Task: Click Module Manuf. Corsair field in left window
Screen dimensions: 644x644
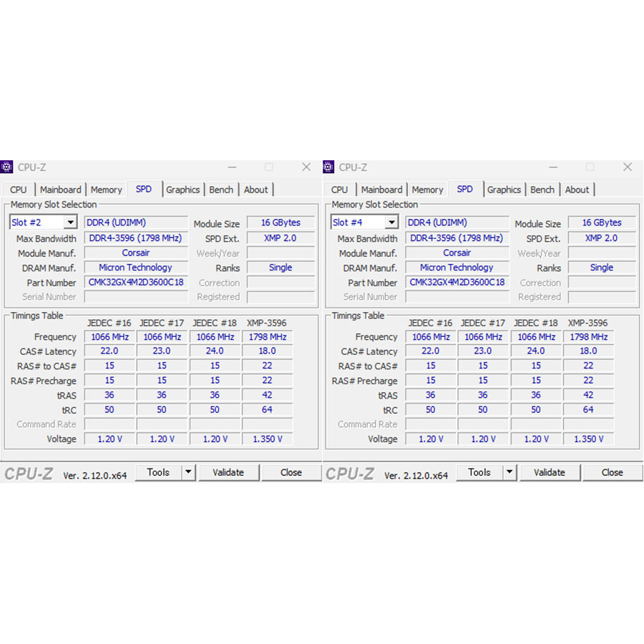Action: coord(136,253)
